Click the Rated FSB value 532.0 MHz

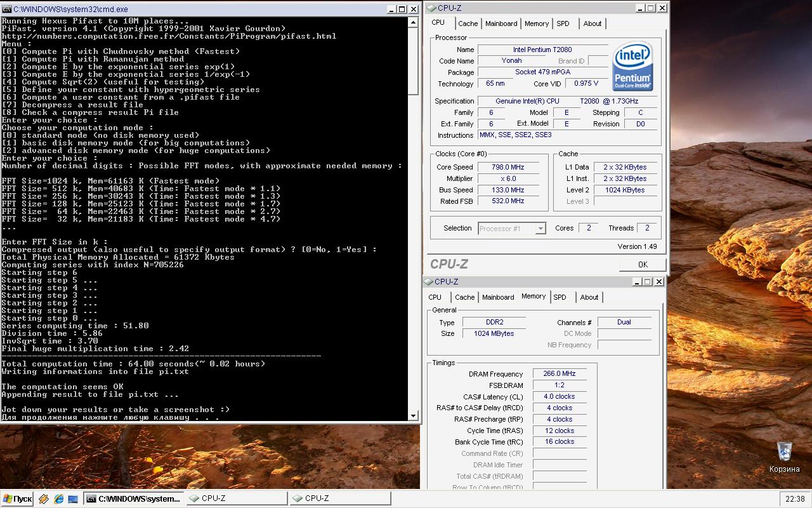[x=508, y=201]
